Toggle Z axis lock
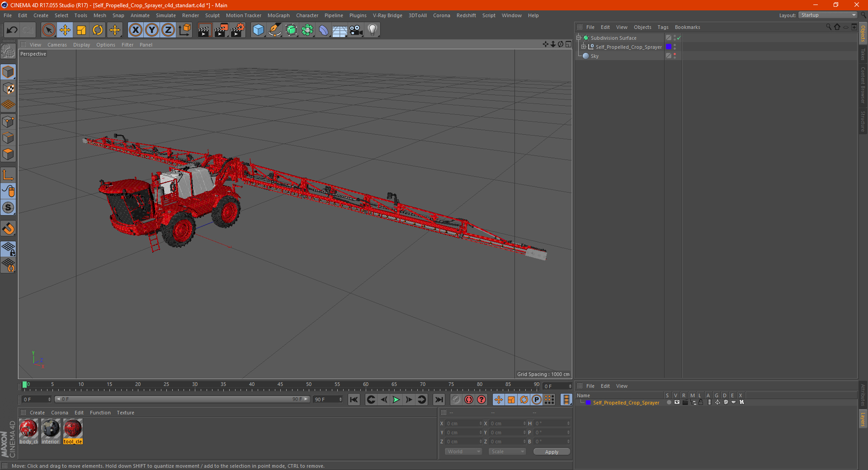The height and width of the screenshot is (470, 868). pos(168,30)
